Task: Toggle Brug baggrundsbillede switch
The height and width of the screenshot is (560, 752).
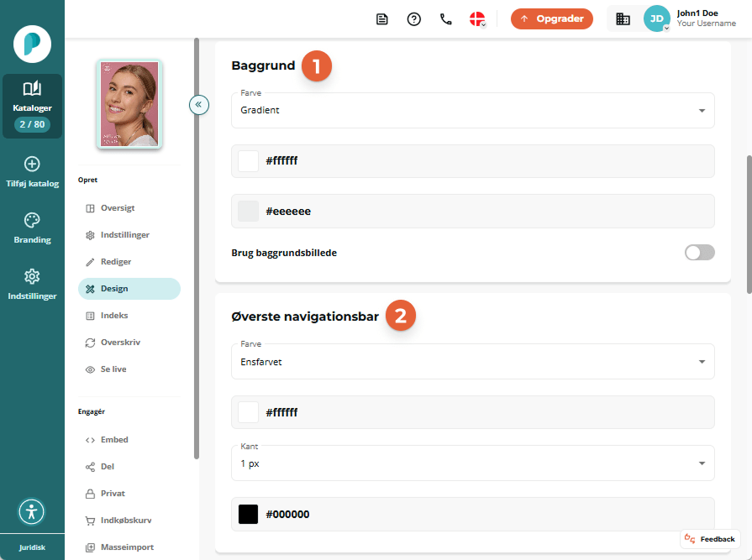Action: [700, 253]
